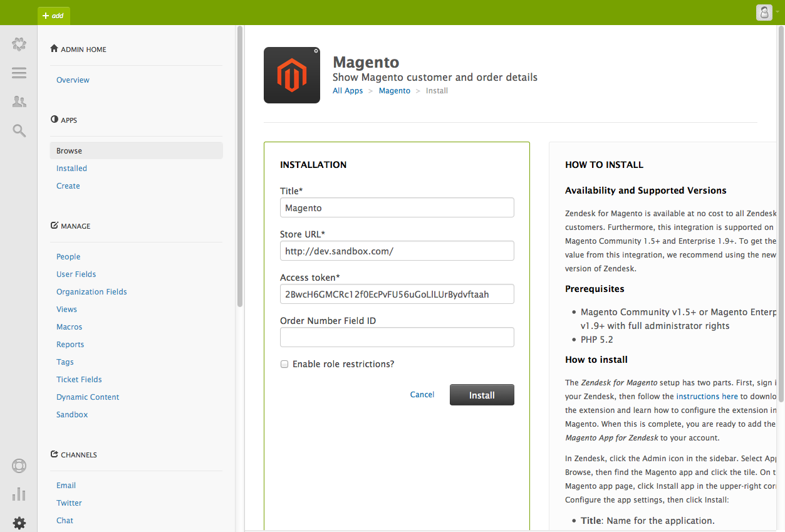Toggle the Enable role restrictions checkbox
The width and height of the screenshot is (785, 532).
284,364
